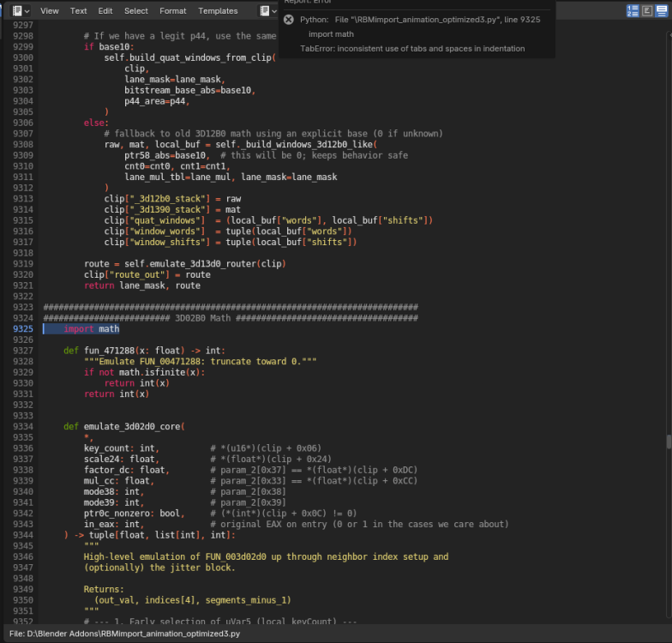The height and width of the screenshot is (643, 672).
Task: Click 'return lane_mask, route' line
Action: (x=142, y=285)
